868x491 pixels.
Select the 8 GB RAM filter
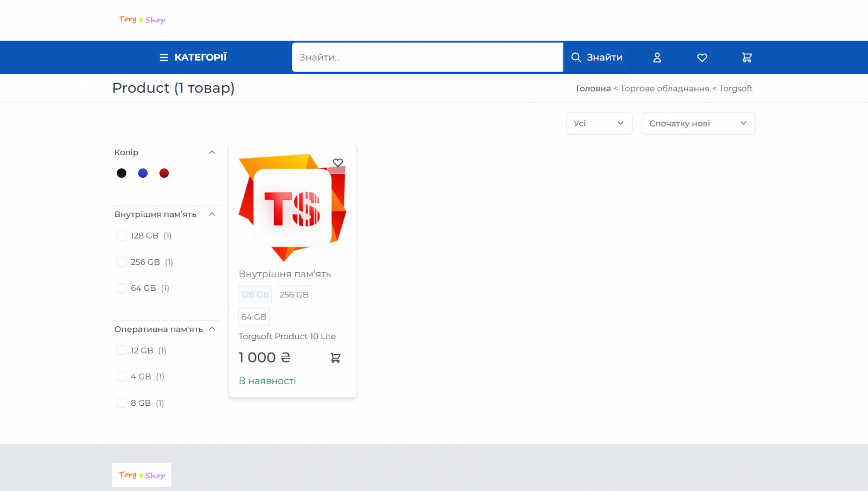(122, 403)
